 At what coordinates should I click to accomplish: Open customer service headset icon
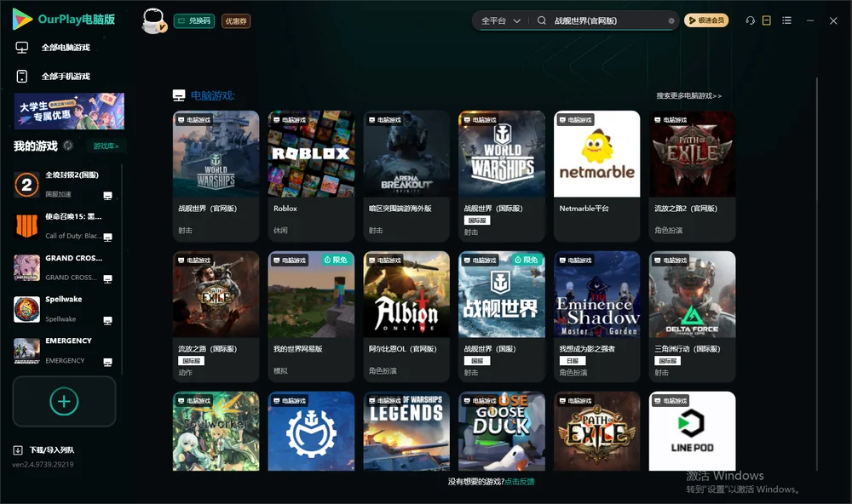tap(750, 20)
